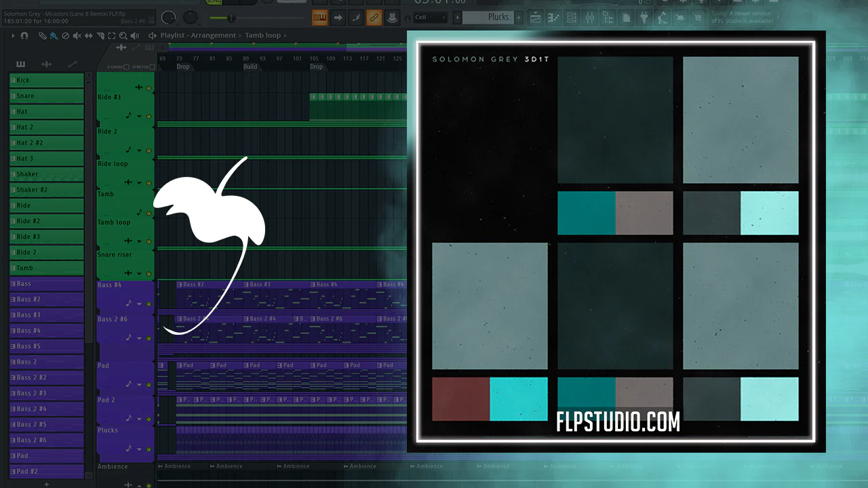The image size is (868, 488).
Task: Mute the Tamb loop track via its LED
Action: click(x=149, y=241)
